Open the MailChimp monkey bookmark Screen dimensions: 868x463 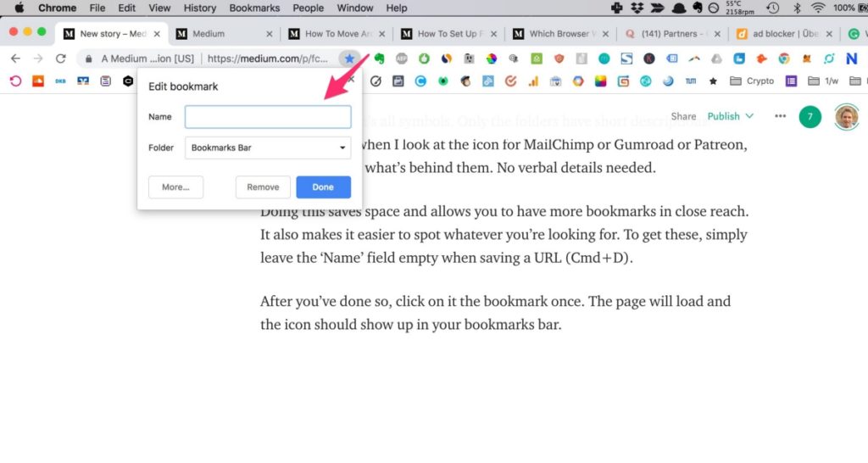465,81
